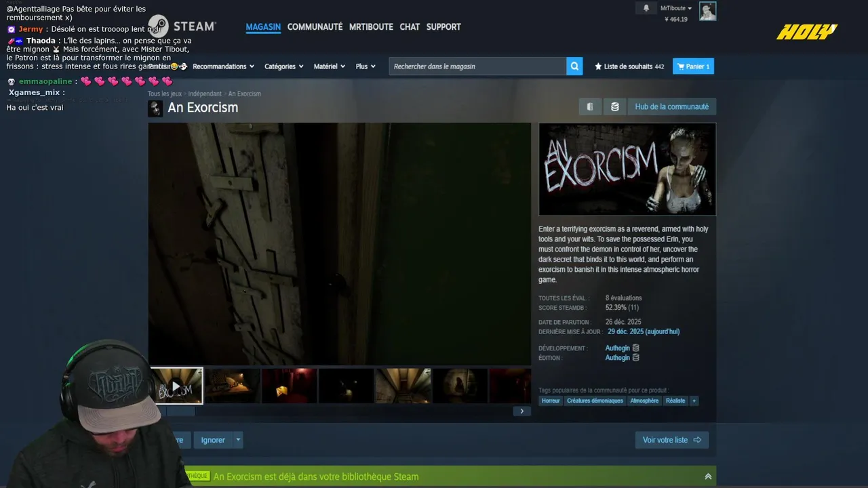This screenshot has height=488, width=868.
Task: Open the notifications bell
Action: (x=646, y=8)
